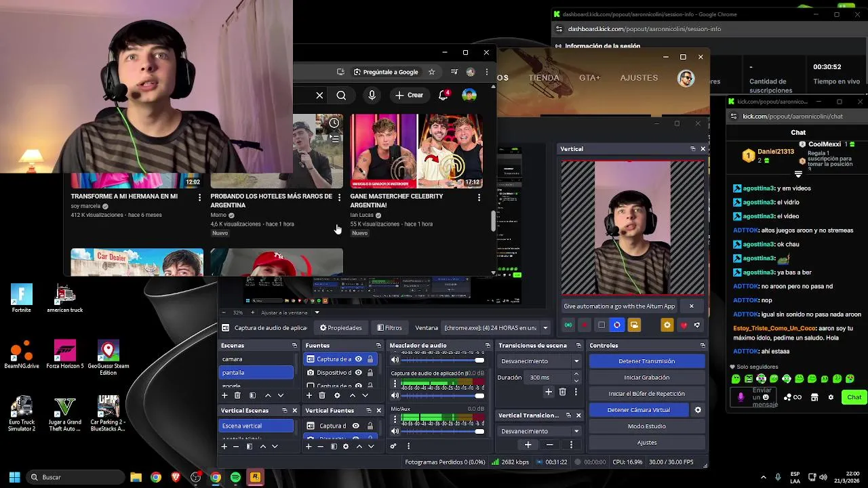Open the Mic/Aux three-dot options
This screenshot has width=868, height=488.
pyautogui.click(x=395, y=420)
